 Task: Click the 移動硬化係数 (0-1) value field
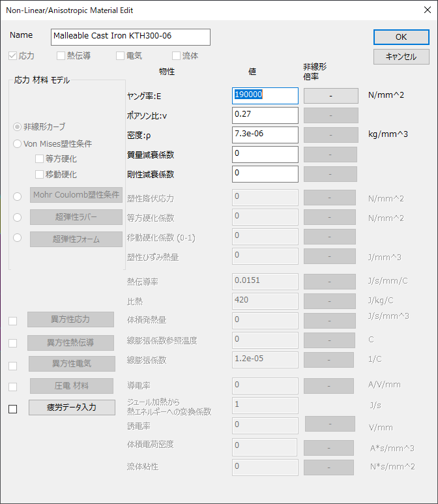pos(265,237)
